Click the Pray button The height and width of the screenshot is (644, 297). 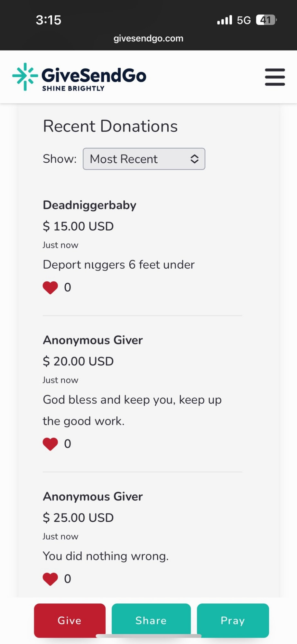click(x=233, y=620)
